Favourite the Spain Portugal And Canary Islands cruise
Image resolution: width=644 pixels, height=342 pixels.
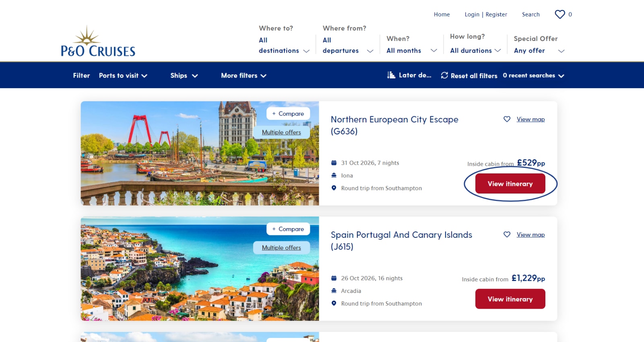(507, 235)
